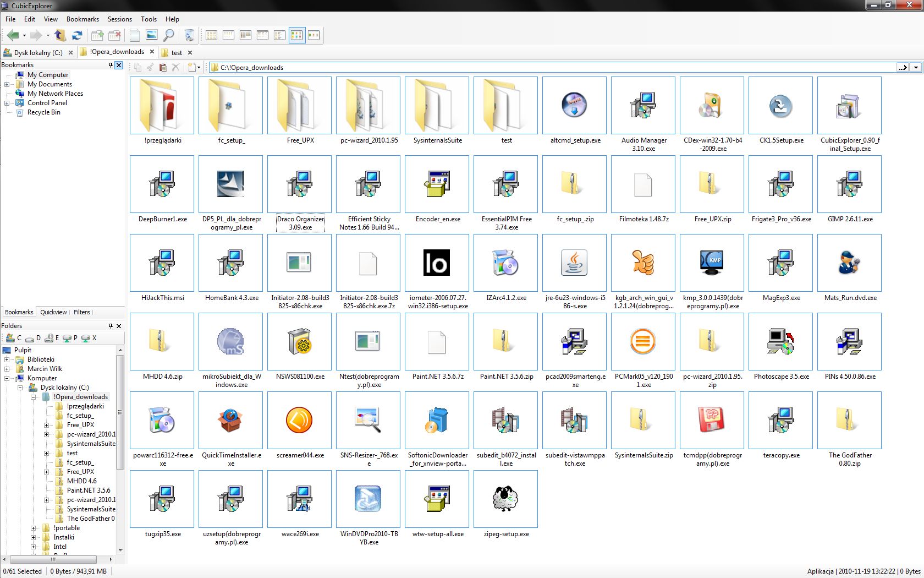Switch to details view mode
Screen dimensions: 924x578
[x=263, y=35]
